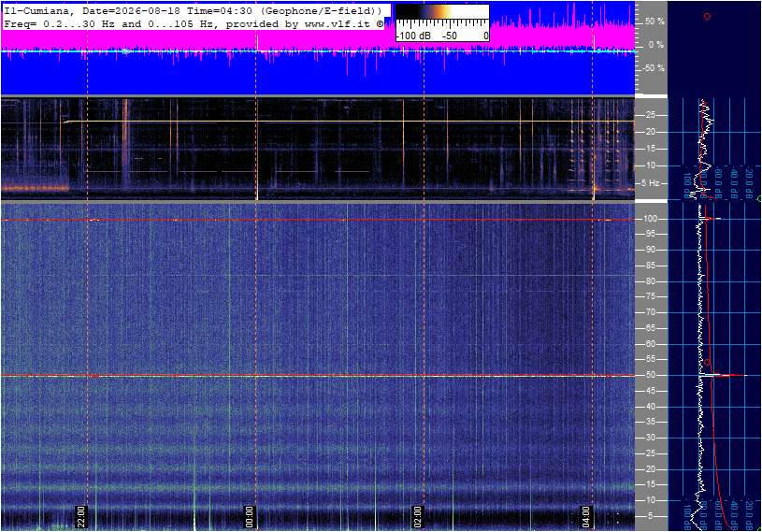Image resolution: width=762 pixels, height=532 pixels.
Task: Click '60.0 dB' label in upper spectrum panel
Action: (719, 182)
